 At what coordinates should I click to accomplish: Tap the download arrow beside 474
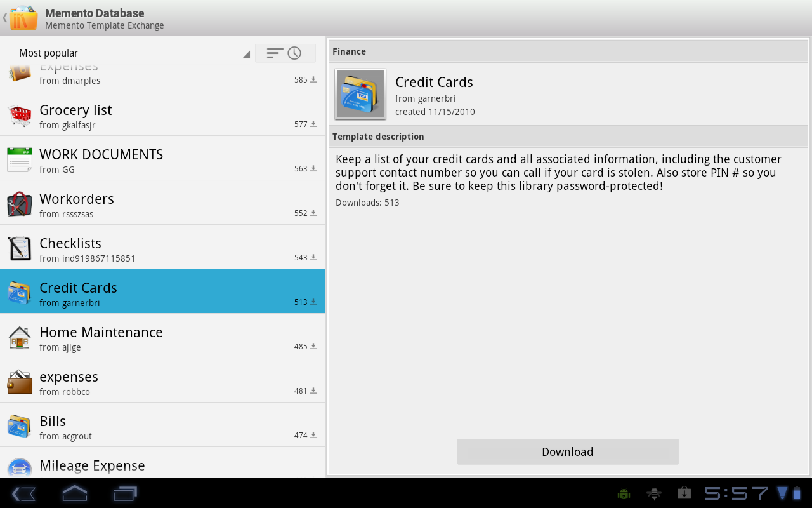pyautogui.click(x=313, y=436)
